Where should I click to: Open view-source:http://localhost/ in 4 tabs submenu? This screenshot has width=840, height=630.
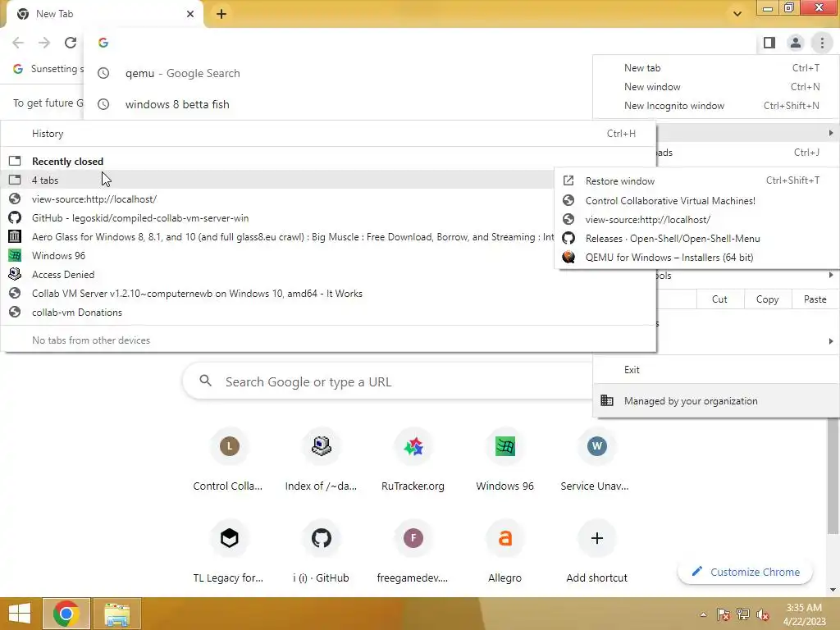[697, 220]
